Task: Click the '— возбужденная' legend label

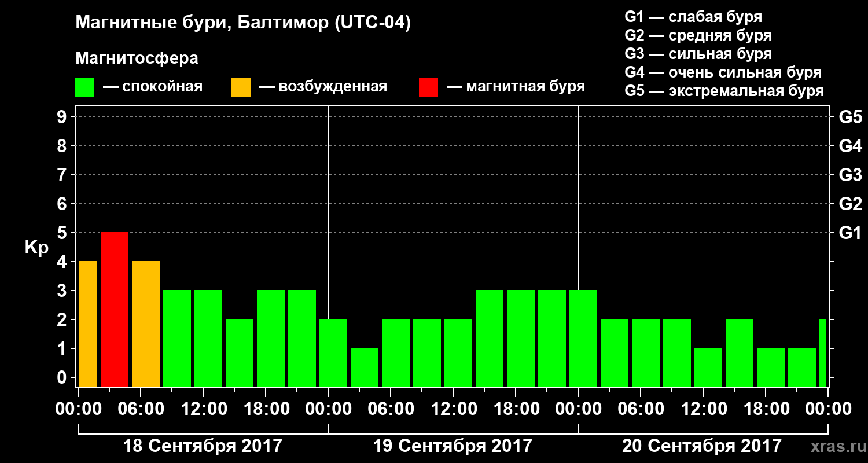Action: (323, 87)
